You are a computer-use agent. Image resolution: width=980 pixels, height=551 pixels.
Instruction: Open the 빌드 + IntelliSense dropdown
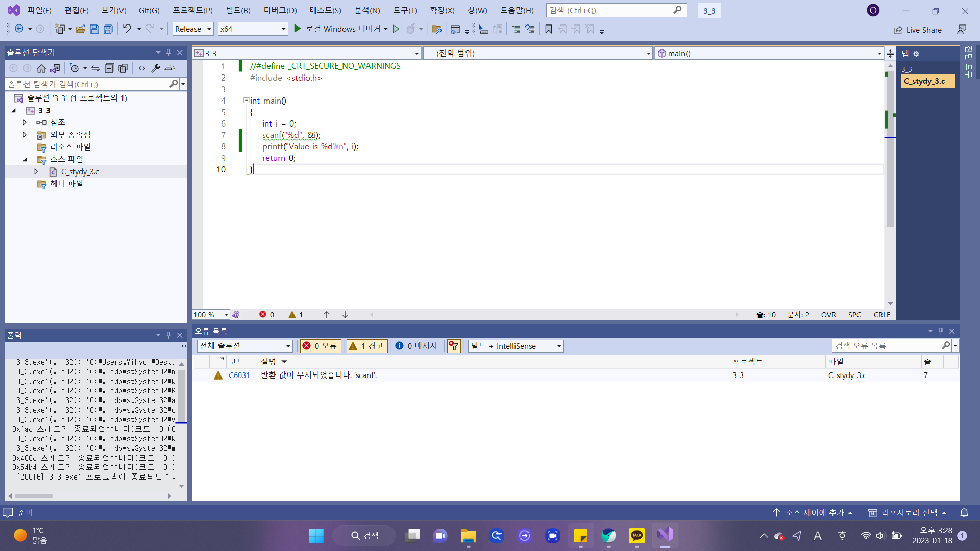click(516, 346)
